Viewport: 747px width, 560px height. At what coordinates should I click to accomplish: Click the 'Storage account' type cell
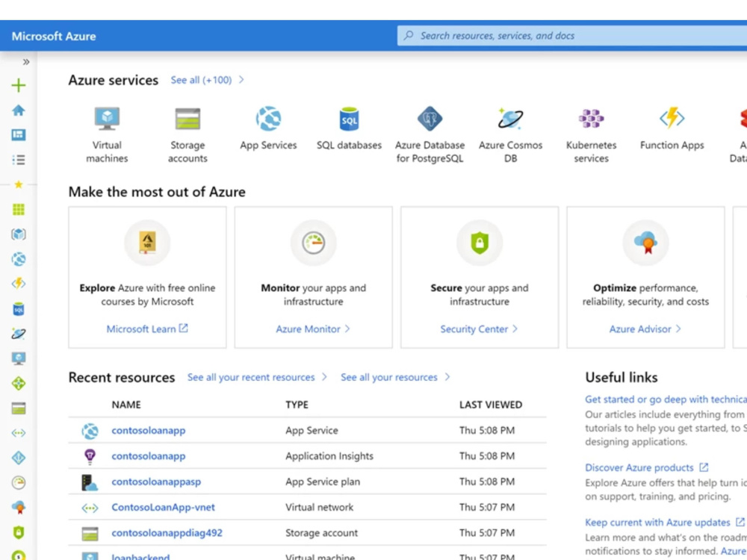tap(321, 533)
